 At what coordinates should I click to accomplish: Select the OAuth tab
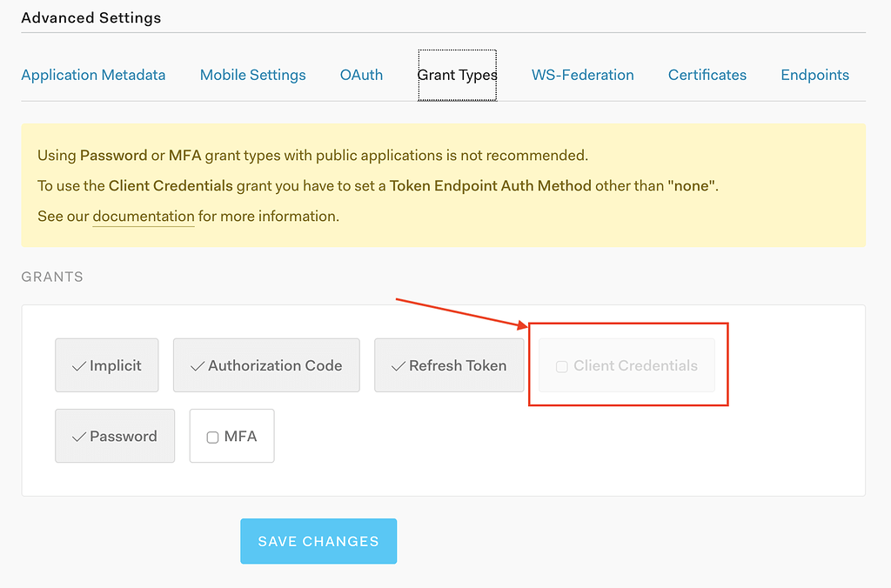(361, 75)
